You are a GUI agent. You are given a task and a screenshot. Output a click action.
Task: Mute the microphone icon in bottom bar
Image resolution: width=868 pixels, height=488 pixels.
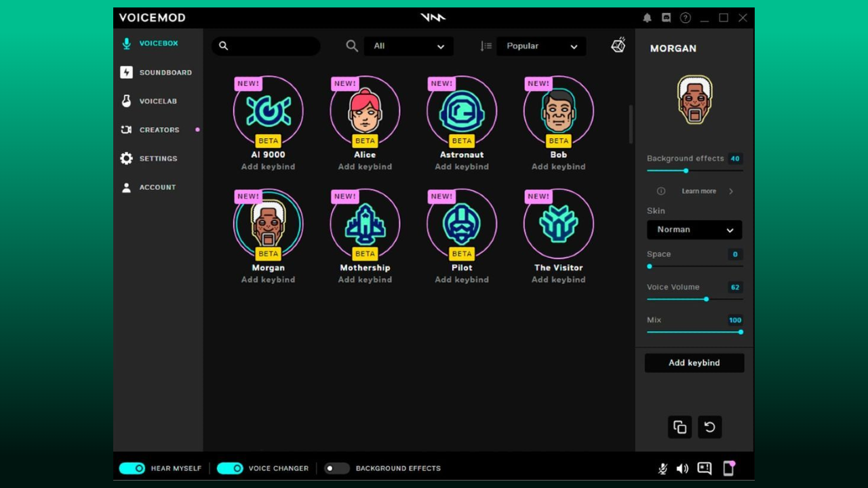pyautogui.click(x=663, y=468)
